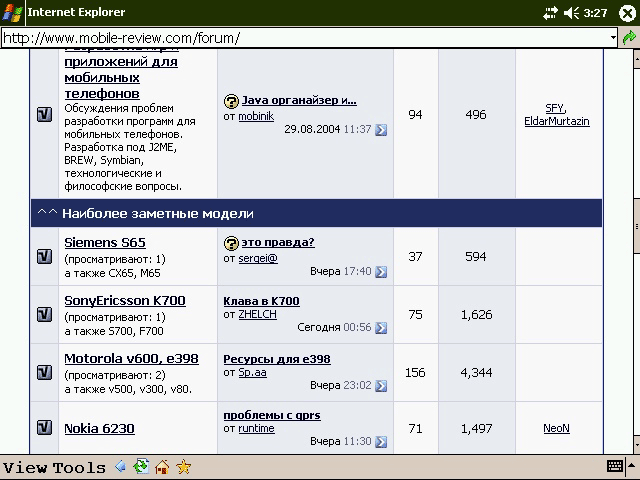
Task: Click the green Go arrow
Action: 629,38
